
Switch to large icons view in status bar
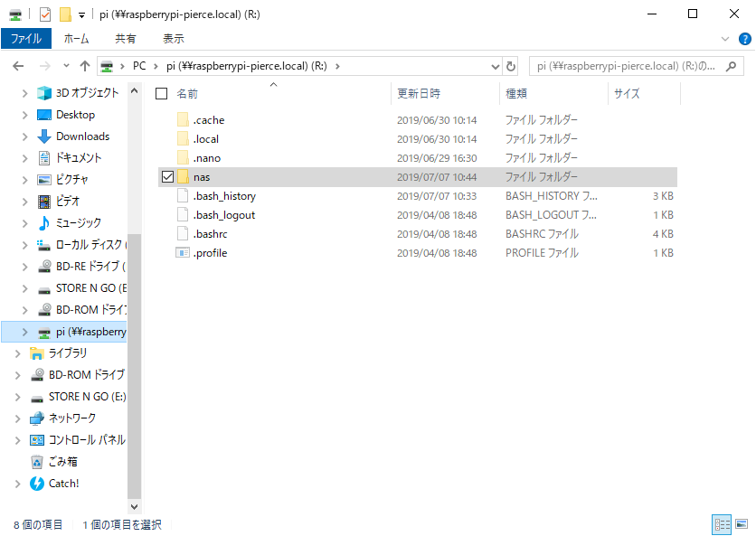click(x=742, y=524)
